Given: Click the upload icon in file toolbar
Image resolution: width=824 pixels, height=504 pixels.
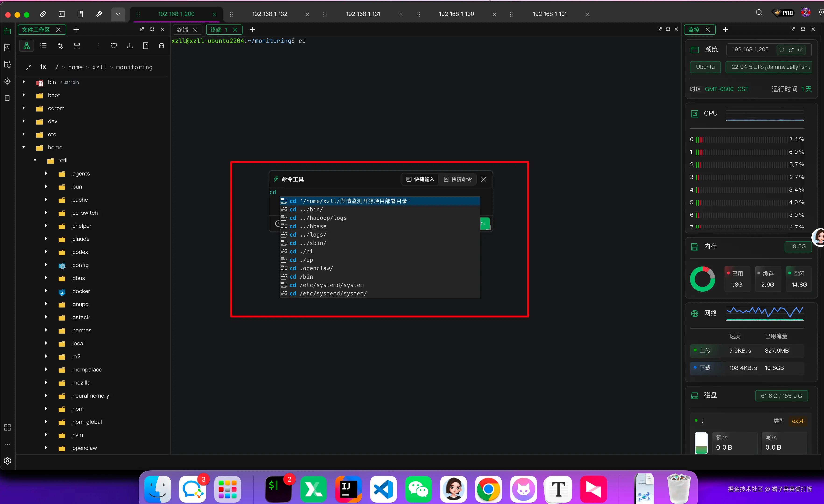Looking at the screenshot, I should coord(130,46).
